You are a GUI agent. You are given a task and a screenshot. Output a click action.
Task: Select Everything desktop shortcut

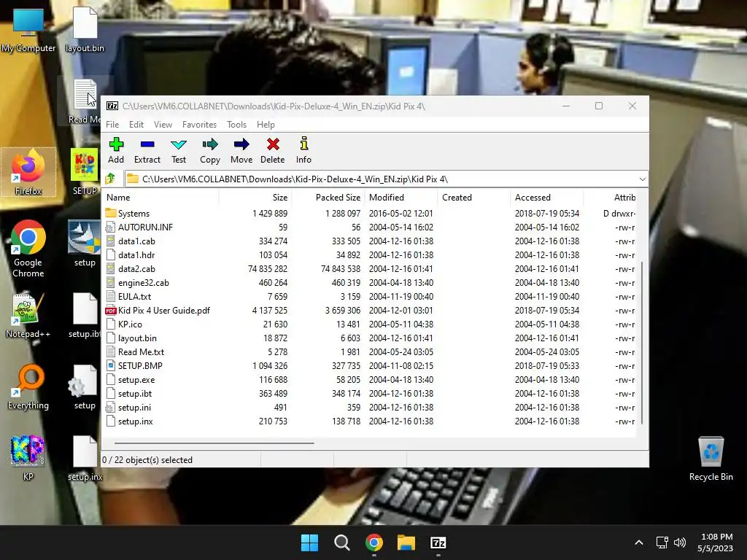tap(28, 387)
